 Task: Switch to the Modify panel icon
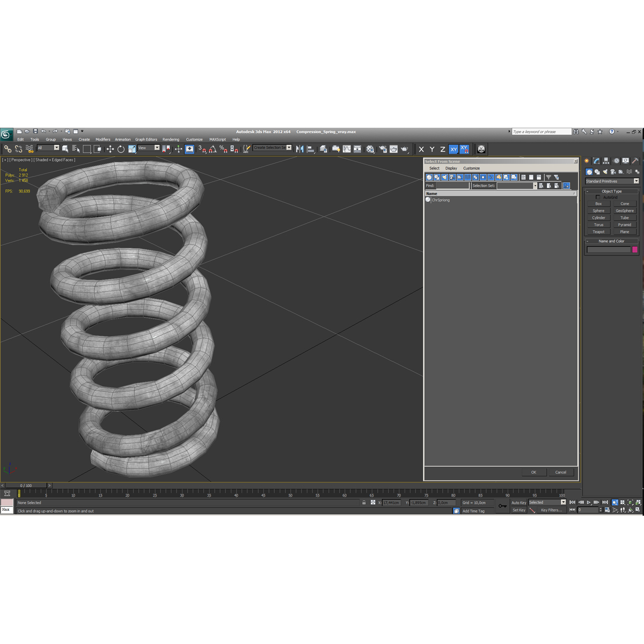pos(596,160)
